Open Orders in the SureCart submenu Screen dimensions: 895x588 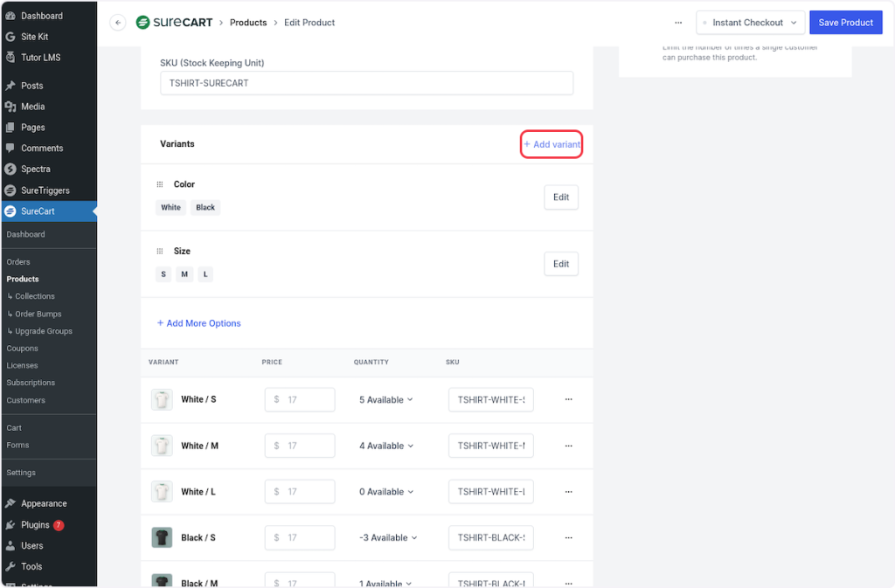18,262
